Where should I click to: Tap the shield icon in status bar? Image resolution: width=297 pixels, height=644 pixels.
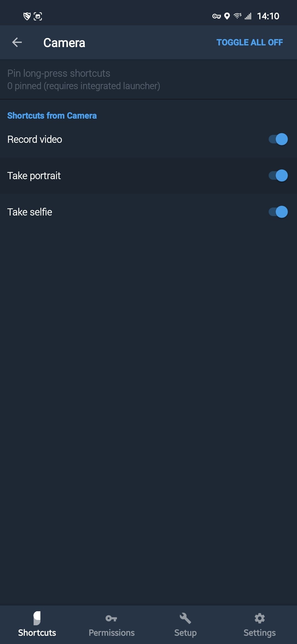27,16
